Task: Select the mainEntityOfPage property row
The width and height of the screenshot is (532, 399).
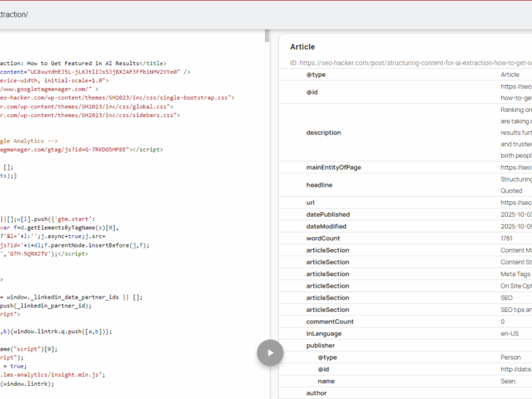Action: tap(334, 168)
